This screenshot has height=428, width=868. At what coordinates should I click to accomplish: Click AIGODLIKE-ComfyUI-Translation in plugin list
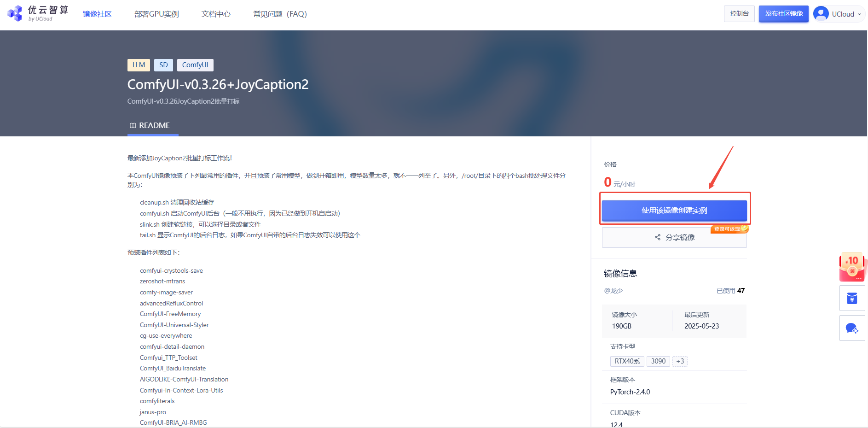184,379
